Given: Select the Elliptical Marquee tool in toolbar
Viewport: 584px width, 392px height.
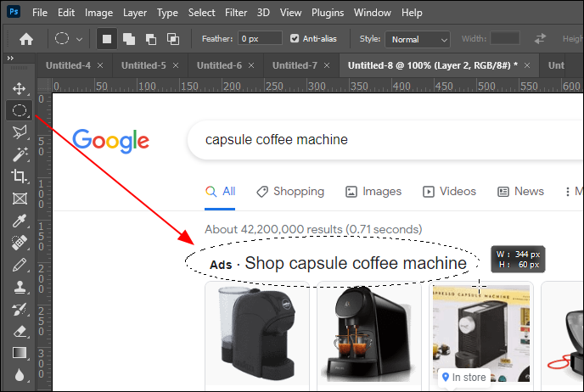Looking at the screenshot, I should tap(20, 110).
